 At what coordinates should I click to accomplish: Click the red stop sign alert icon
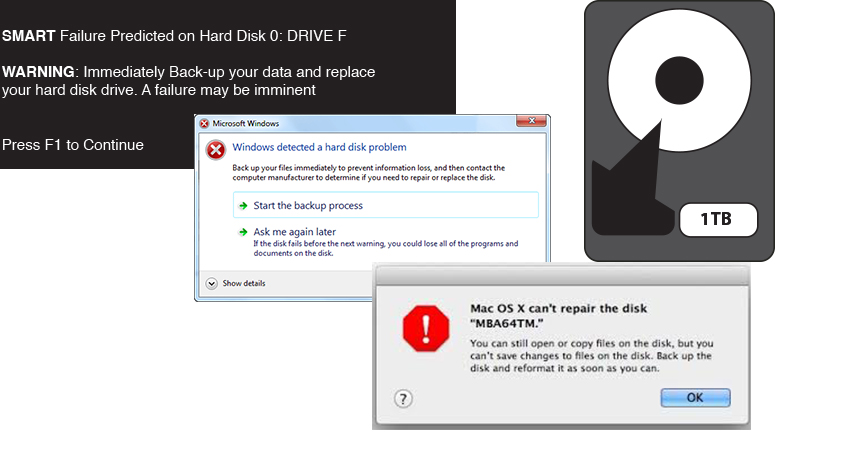[426, 328]
